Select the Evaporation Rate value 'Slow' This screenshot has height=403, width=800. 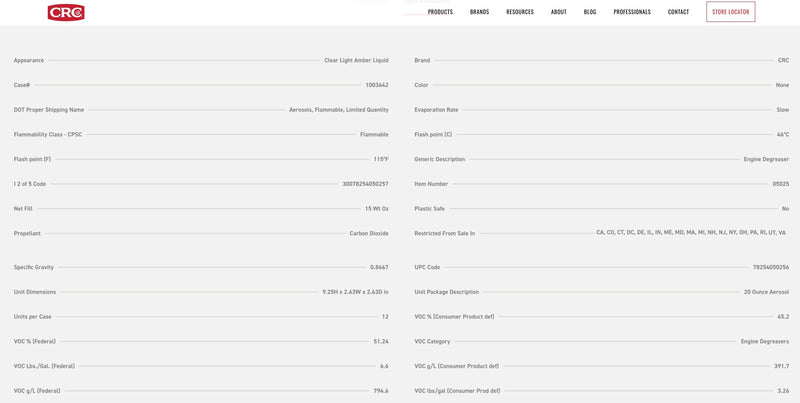[783, 110]
